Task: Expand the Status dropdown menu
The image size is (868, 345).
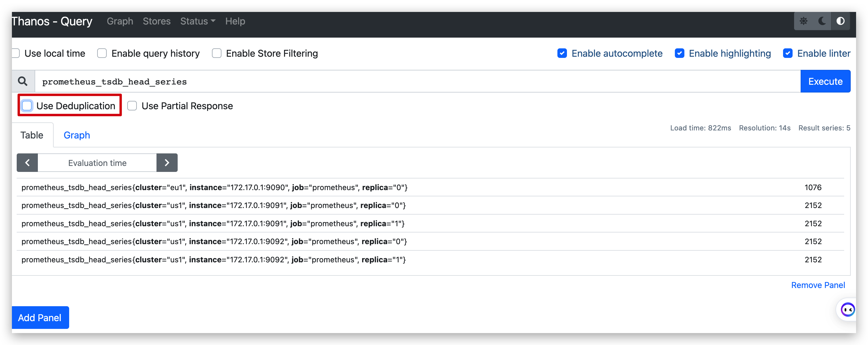Action: (x=197, y=21)
